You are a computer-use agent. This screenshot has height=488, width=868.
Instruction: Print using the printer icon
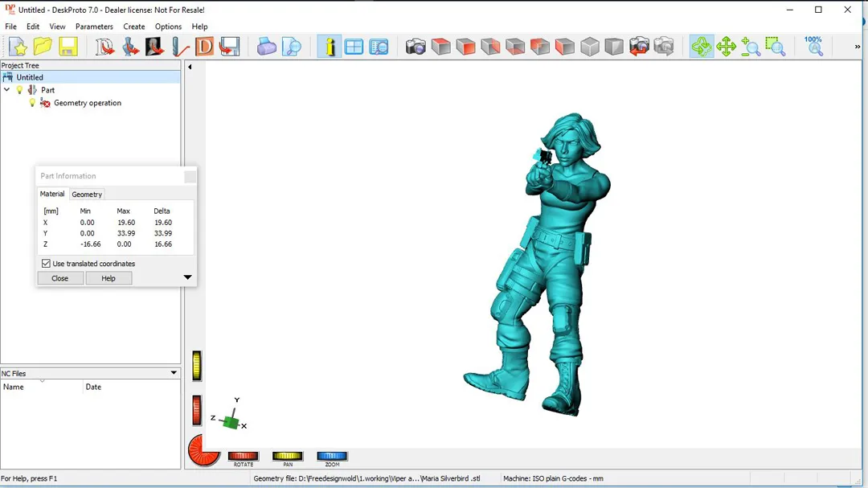tap(266, 47)
